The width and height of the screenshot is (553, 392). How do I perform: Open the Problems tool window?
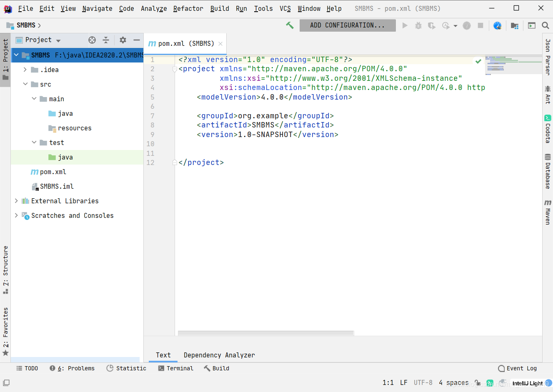(x=72, y=368)
